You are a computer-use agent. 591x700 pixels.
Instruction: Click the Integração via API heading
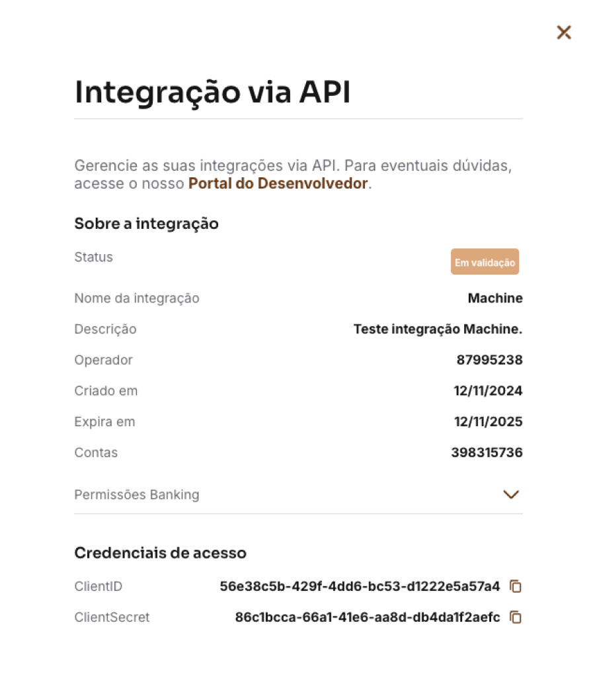click(x=212, y=93)
